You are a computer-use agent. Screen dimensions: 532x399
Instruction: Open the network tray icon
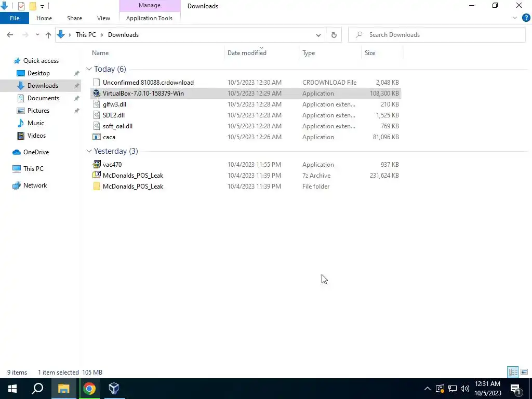[453, 389]
